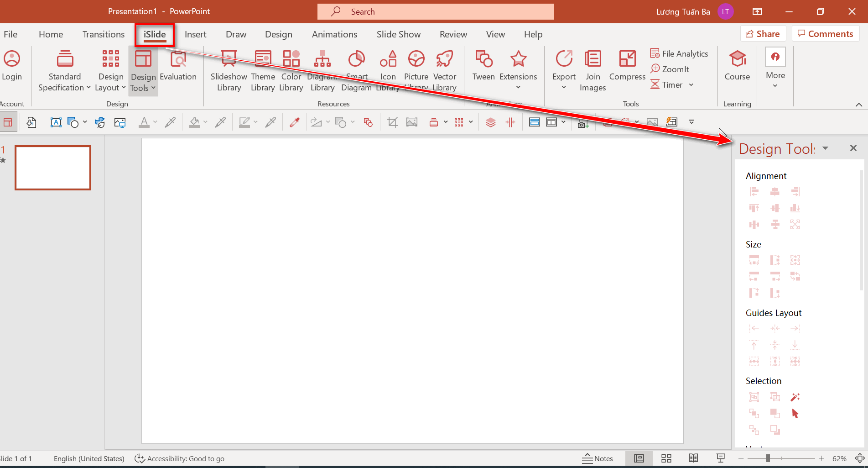Open the font color dropdown arrow
The image size is (868, 468).
pos(155,122)
